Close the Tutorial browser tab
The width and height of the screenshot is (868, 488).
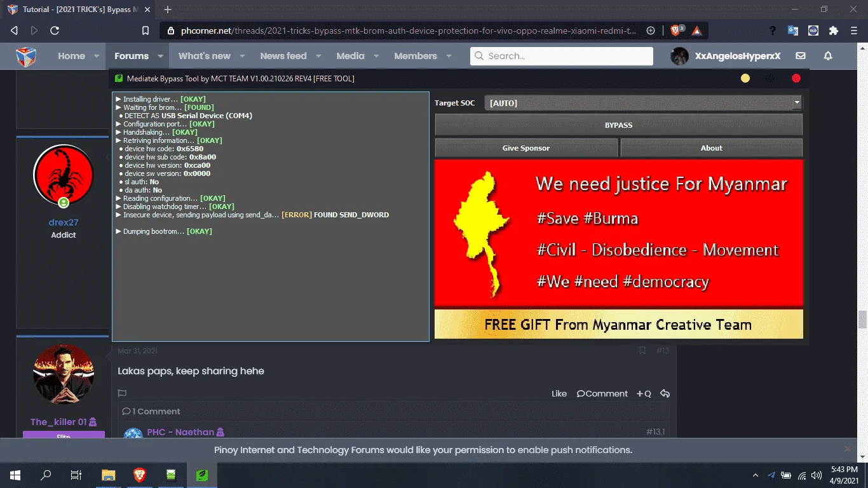pyautogui.click(x=147, y=10)
